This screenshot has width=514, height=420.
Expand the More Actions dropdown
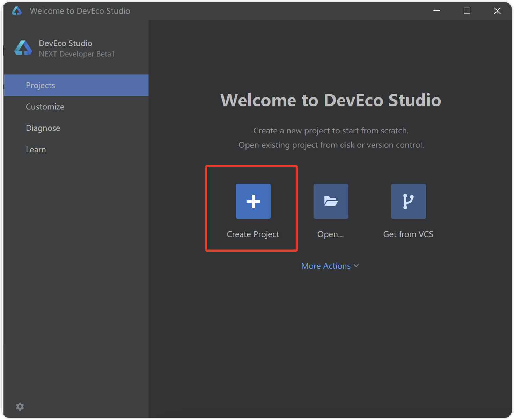point(330,266)
